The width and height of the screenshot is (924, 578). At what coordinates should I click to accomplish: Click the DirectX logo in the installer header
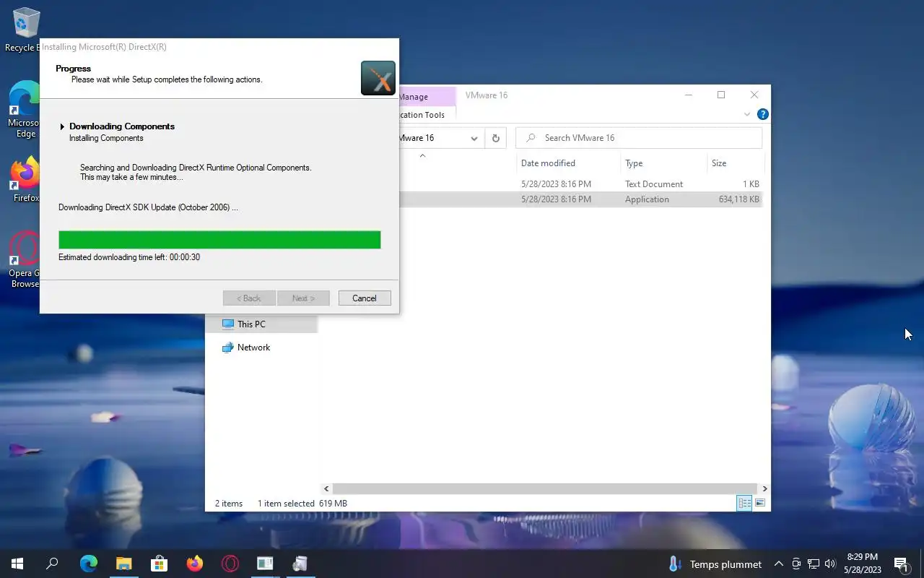coord(378,78)
